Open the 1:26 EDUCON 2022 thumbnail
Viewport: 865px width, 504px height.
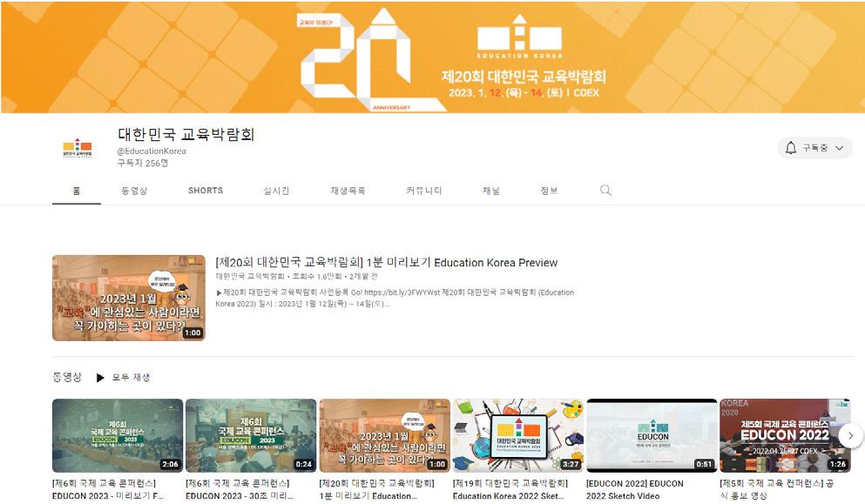[x=785, y=435]
